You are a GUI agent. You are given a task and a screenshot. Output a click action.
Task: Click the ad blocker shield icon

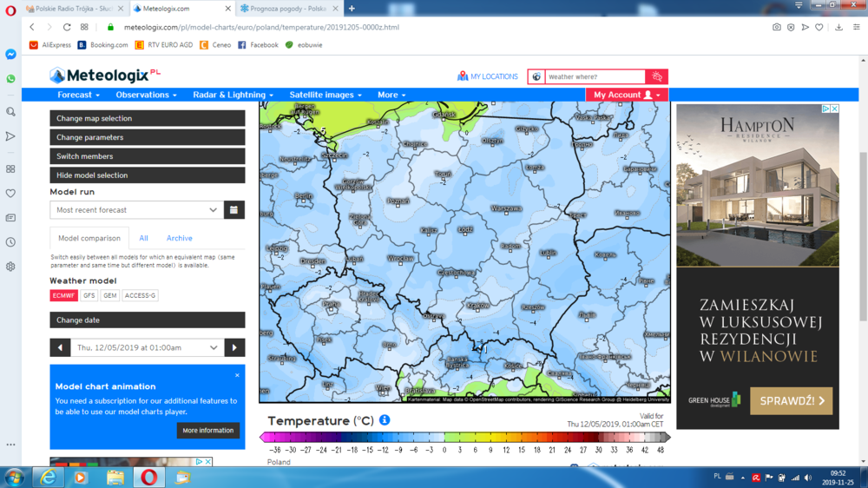[791, 27]
